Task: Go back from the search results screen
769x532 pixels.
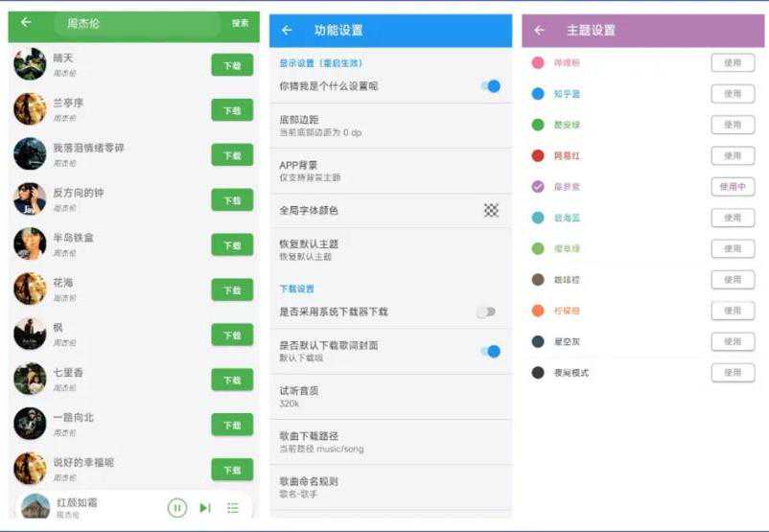Action: [x=26, y=23]
